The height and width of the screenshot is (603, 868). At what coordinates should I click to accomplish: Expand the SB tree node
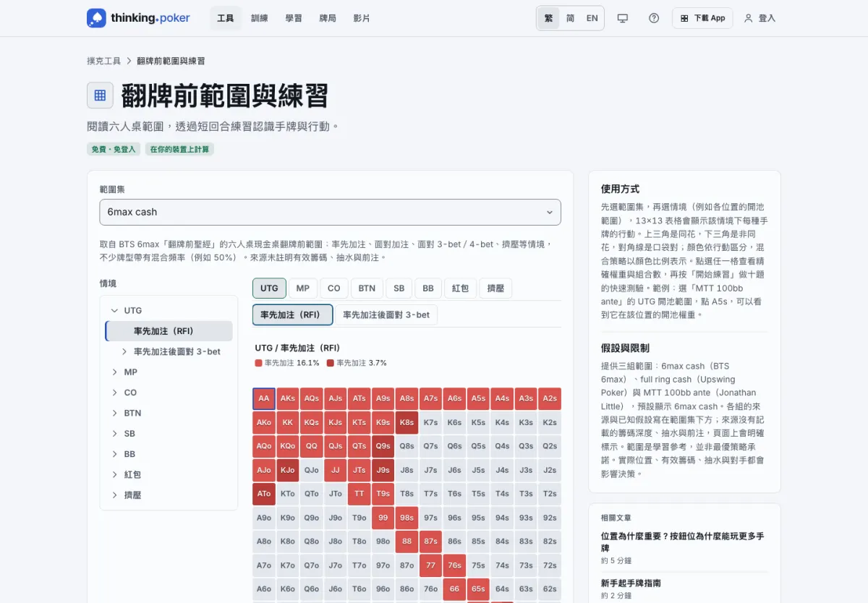[114, 434]
